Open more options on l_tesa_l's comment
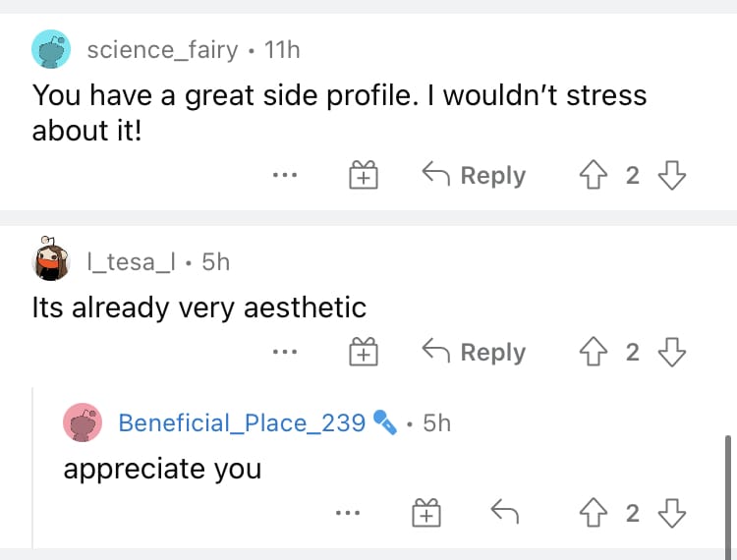 pos(285,352)
